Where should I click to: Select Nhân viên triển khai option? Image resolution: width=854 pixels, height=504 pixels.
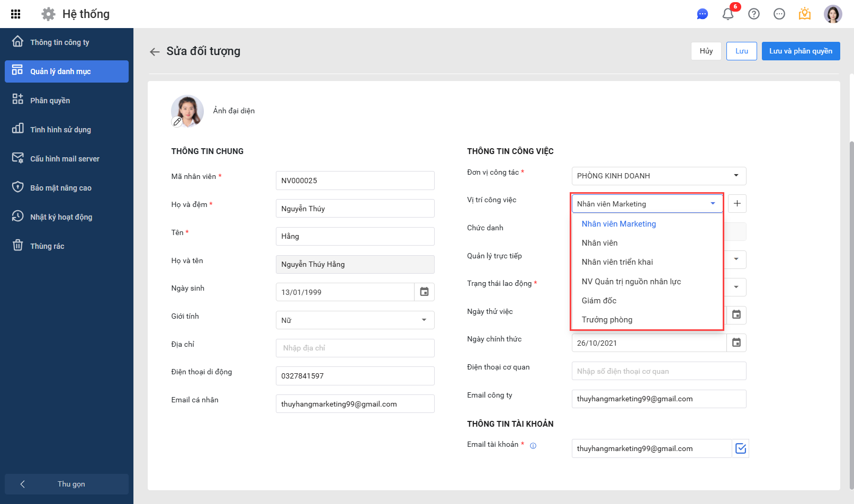647,262
